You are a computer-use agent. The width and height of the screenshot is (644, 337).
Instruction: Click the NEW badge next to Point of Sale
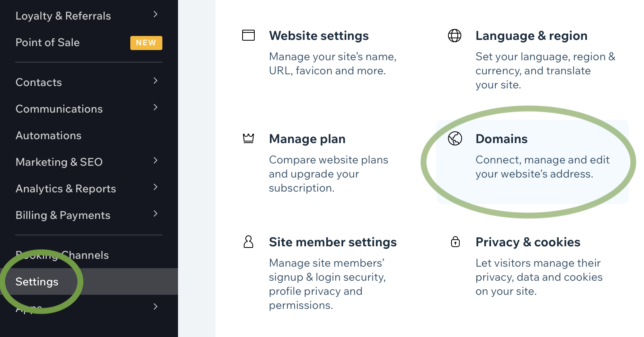(146, 43)
